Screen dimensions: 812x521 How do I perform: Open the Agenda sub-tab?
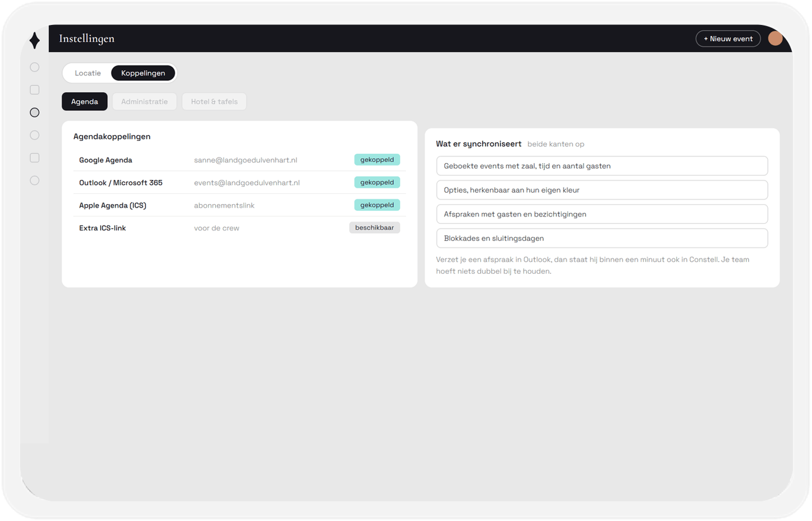85,102
